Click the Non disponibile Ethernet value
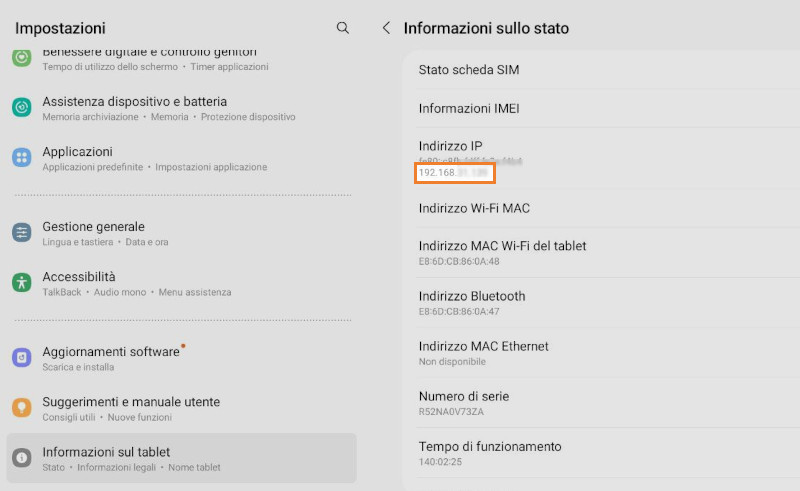The width and height of the screenshot is (800, 491). [452, 361]
